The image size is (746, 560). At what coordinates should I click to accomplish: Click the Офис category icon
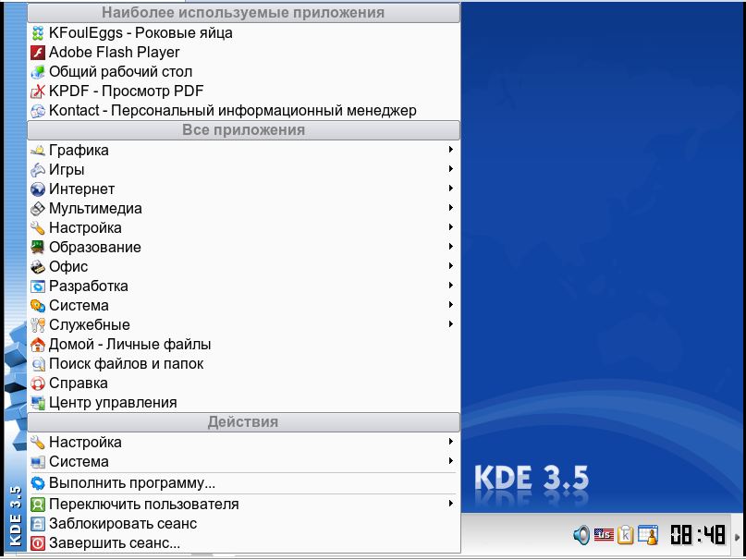point(38,267)
